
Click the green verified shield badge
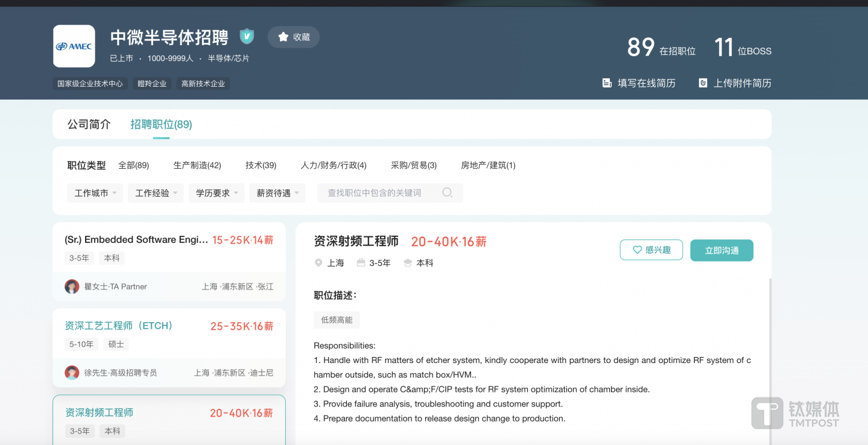[x=247, y=37]
